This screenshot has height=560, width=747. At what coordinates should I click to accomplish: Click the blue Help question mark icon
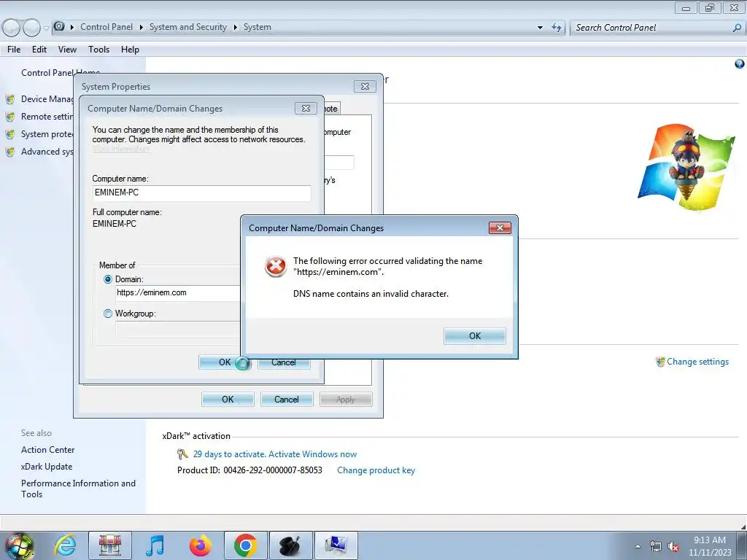[740, 64]
